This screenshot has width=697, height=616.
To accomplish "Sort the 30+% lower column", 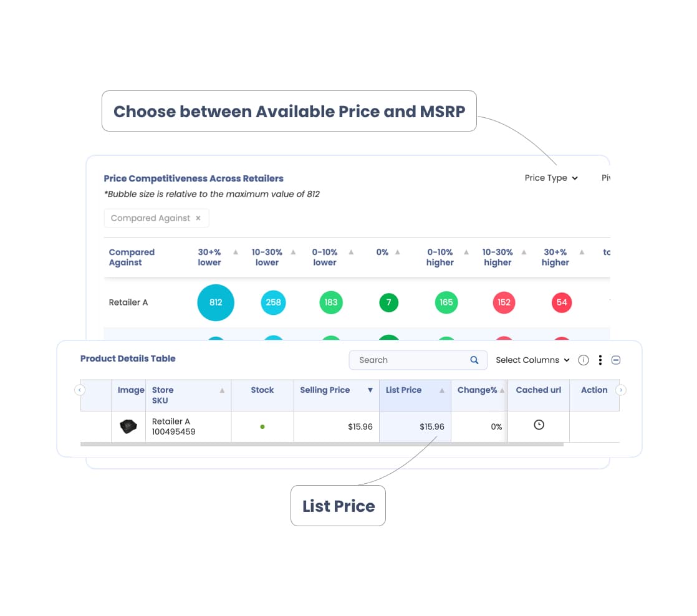I will [236, 252].
